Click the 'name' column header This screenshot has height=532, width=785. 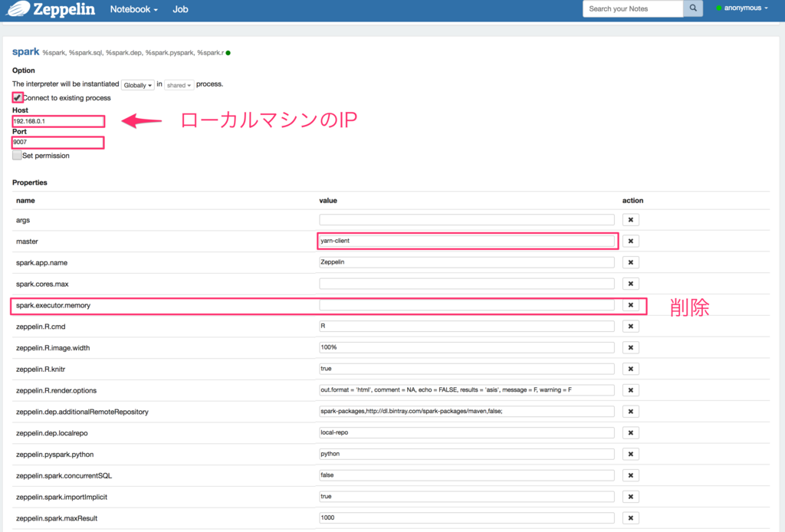(25, 201)
